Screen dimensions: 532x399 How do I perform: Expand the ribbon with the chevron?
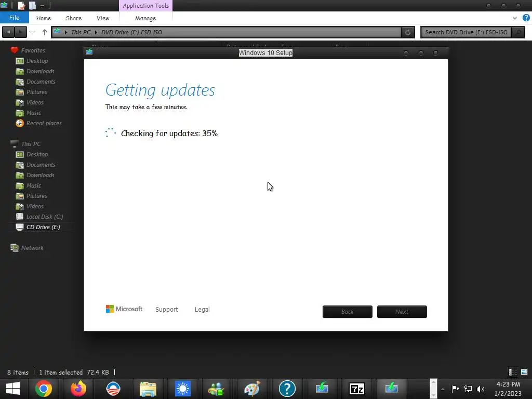point(515,18)
